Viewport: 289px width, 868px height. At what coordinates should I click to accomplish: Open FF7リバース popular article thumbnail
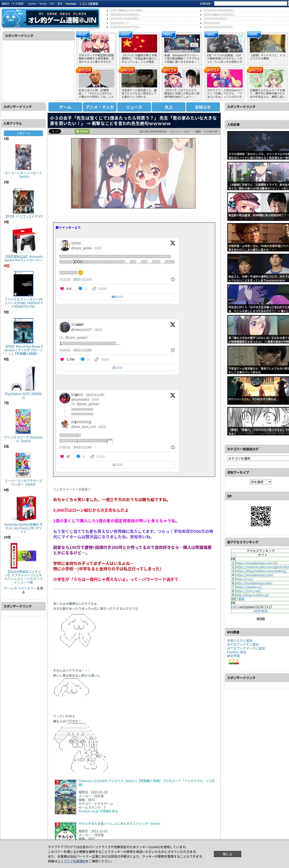coord(258,390)
